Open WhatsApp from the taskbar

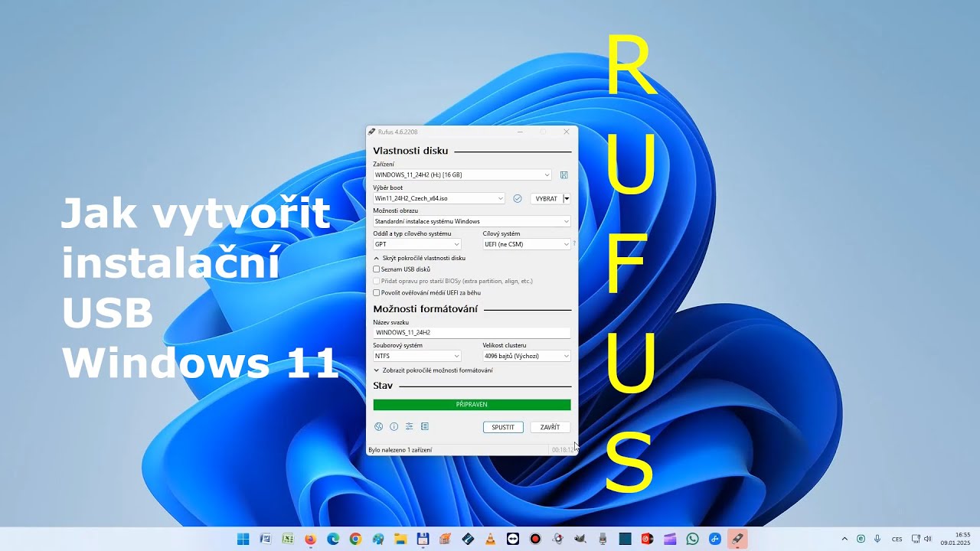coord(692,539)
